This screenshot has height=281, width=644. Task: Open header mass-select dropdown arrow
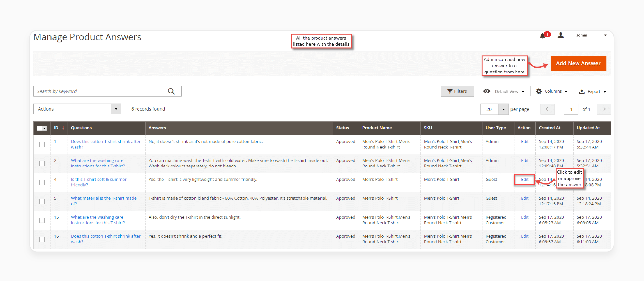[45, 128]
